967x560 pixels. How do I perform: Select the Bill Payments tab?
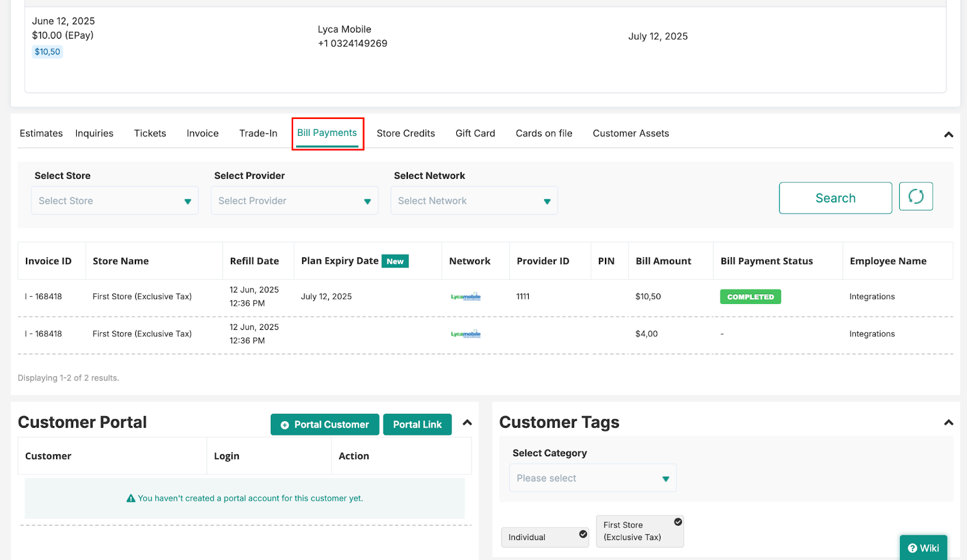click(x=327, y=133)
